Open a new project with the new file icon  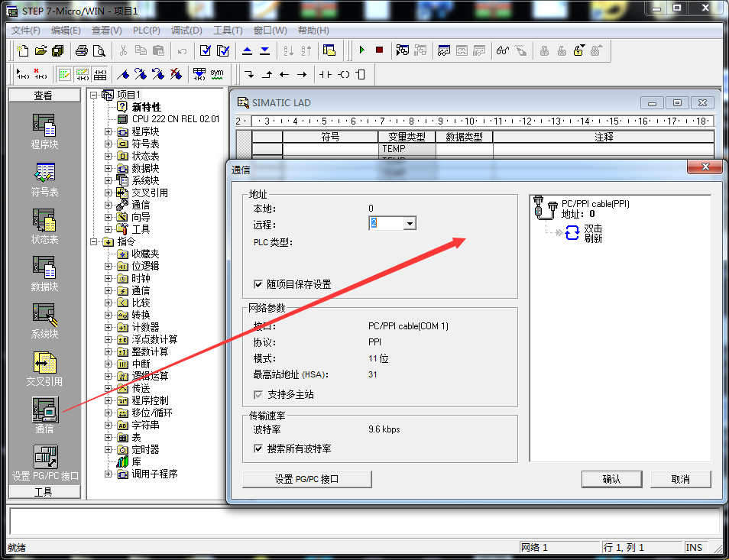tap(21, 50)
